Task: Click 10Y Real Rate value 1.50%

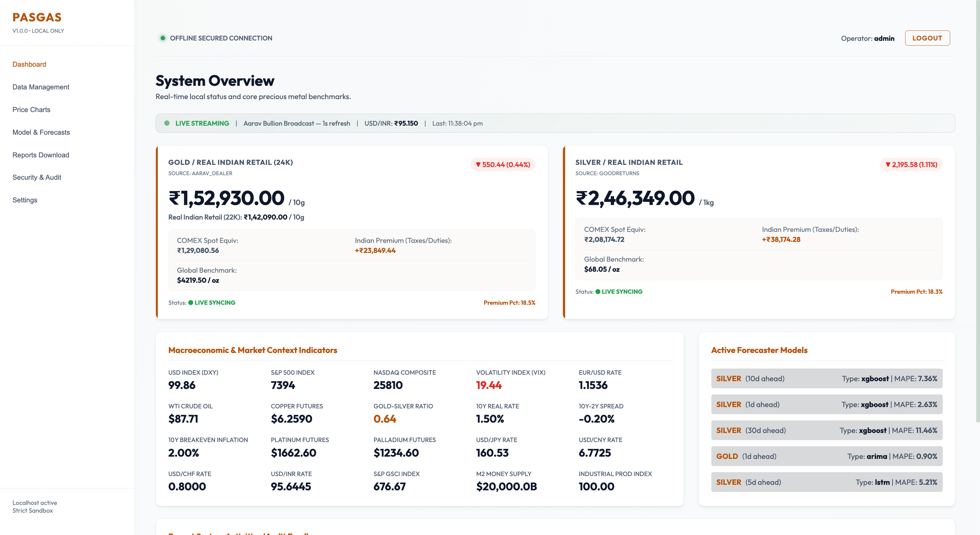Action: pos(490,419)
